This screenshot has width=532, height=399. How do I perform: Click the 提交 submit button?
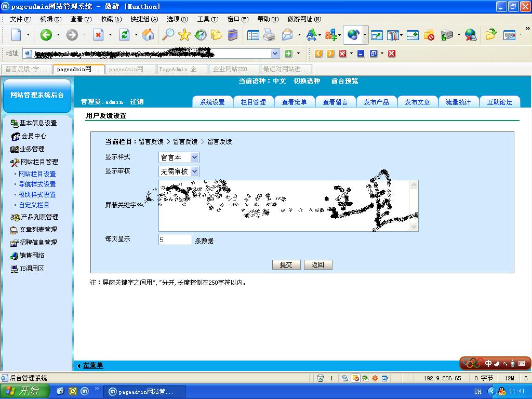click(x=286, y=265)
